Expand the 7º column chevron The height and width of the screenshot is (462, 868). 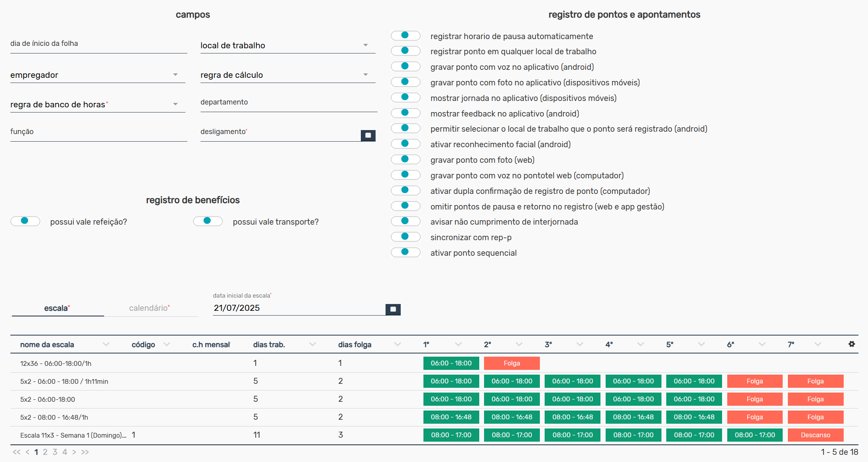(x=818, y=344)
